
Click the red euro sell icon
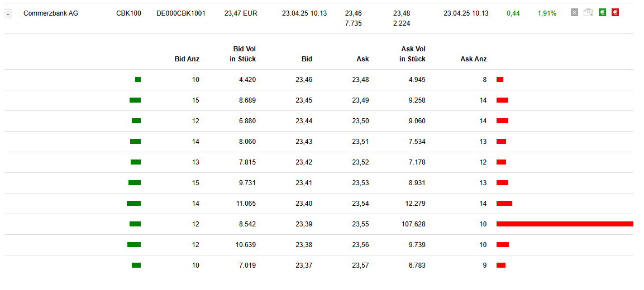click(x=615, y=13)
